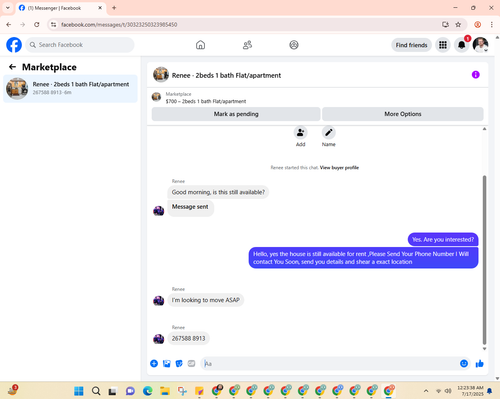Click the message text input field
The height and width of the screenshot is (399, 500).
tap(330, 364)
